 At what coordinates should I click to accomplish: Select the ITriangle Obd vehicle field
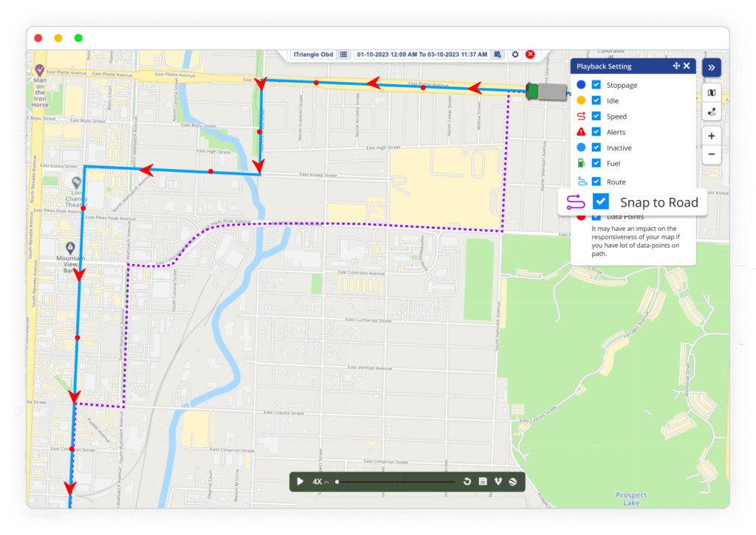coord(313,55)
